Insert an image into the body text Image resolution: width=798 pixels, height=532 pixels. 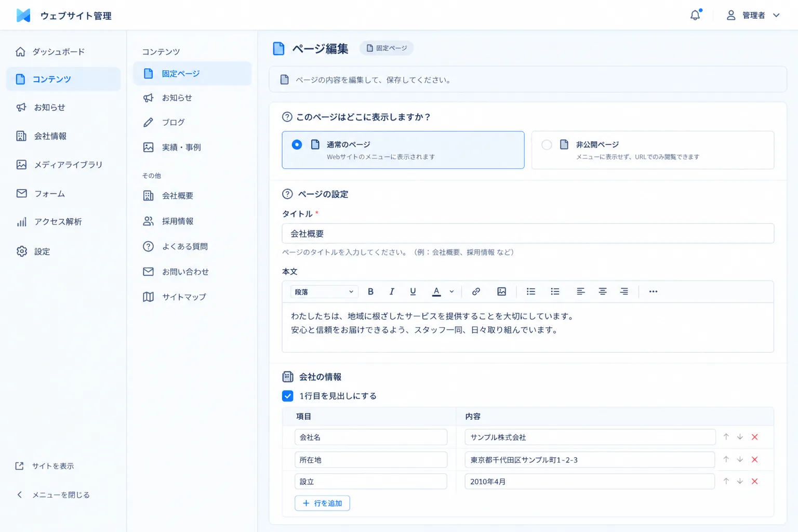click(x=501, y=291)
